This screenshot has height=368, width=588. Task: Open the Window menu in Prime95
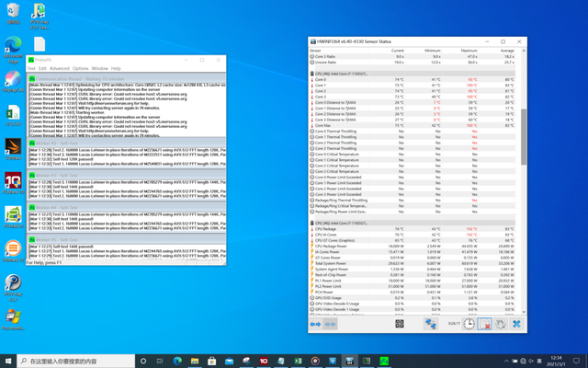point(99,68)
